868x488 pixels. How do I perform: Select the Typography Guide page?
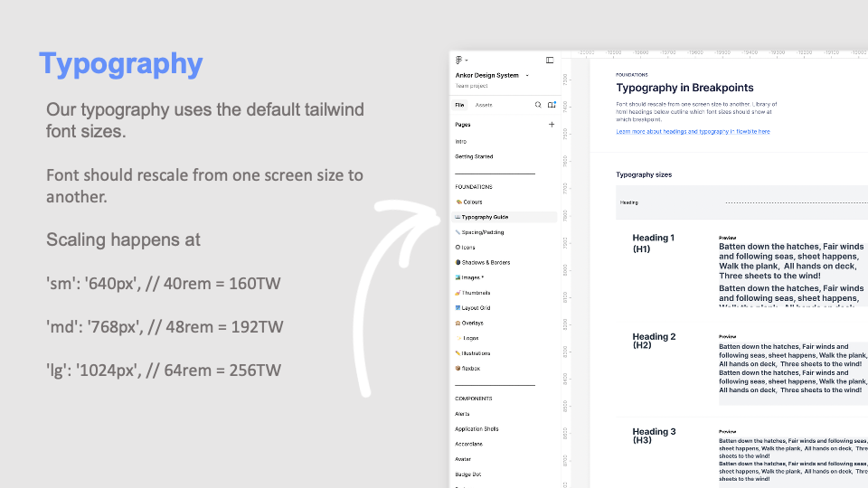485,217
